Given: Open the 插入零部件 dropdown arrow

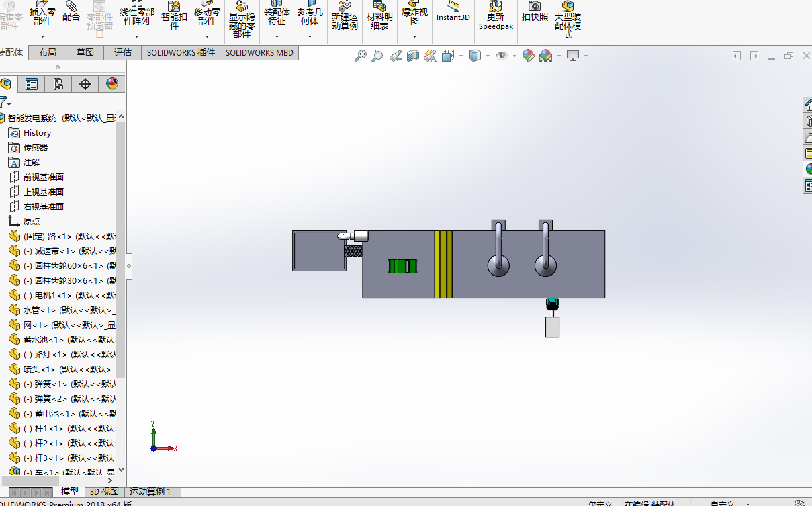Looking at the screenshot, I should pyautogui.click(x=43, y=36).
